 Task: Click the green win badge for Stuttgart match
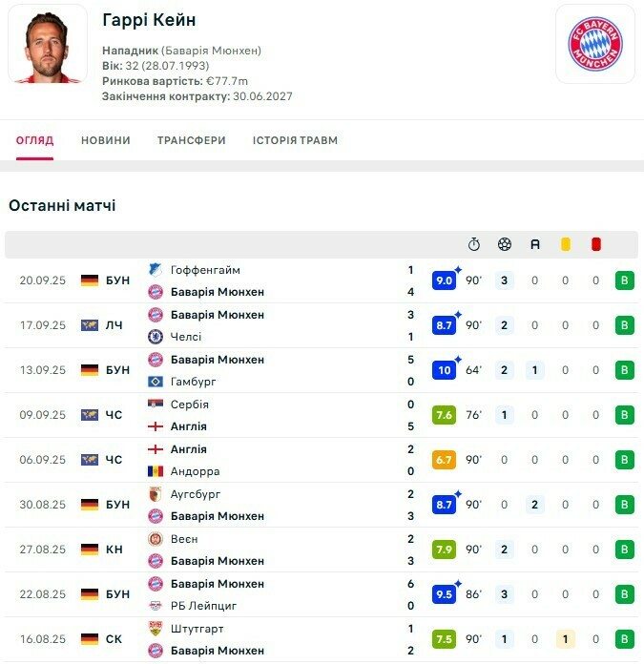coord(625,639)
